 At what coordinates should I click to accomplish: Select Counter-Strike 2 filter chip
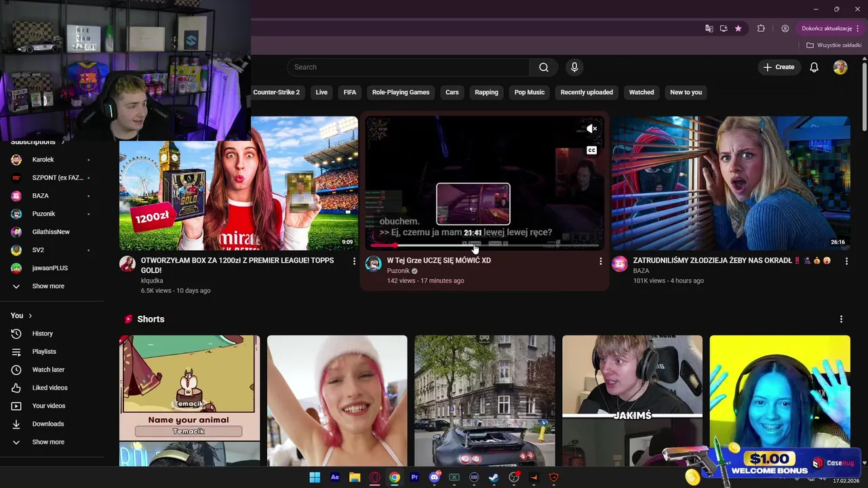tap(276, 92)
